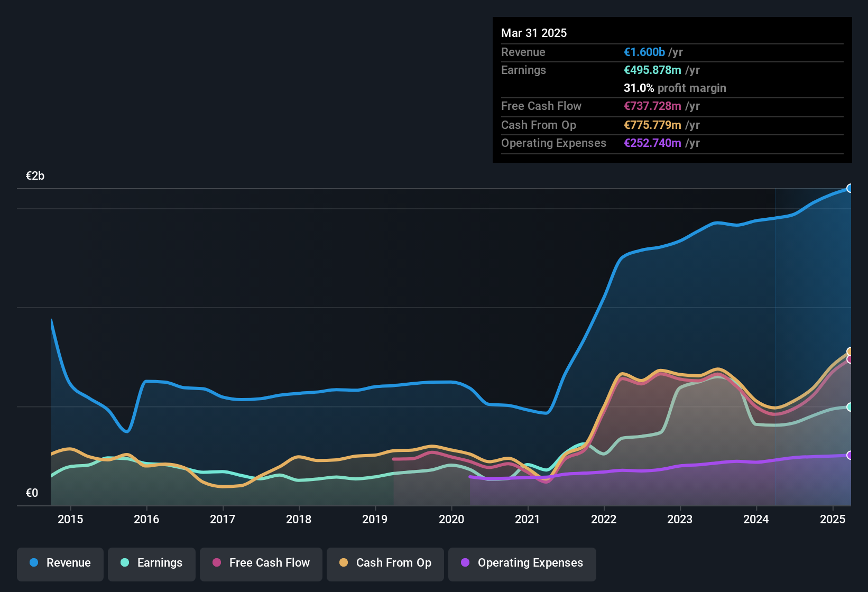Click the Mar 31 2025 tooltip date
The height and width of the screenshot is (592, 868).
click(x=534, y=33)
